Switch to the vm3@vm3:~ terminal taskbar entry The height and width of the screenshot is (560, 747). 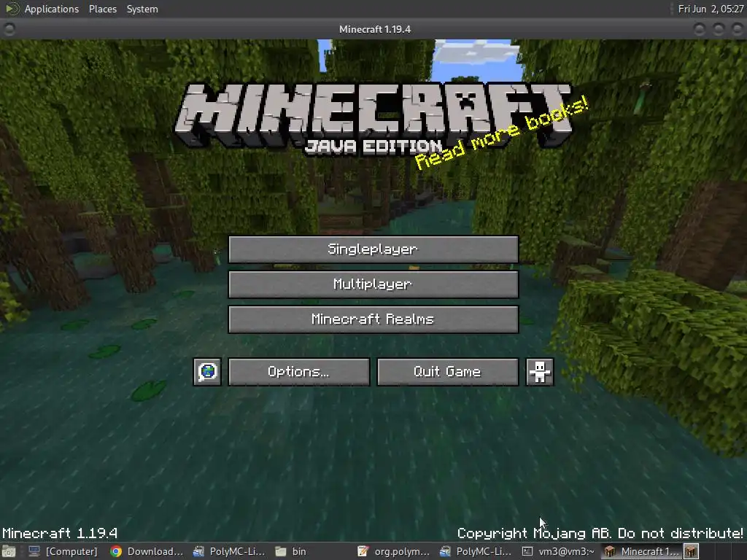pos(558,551)
